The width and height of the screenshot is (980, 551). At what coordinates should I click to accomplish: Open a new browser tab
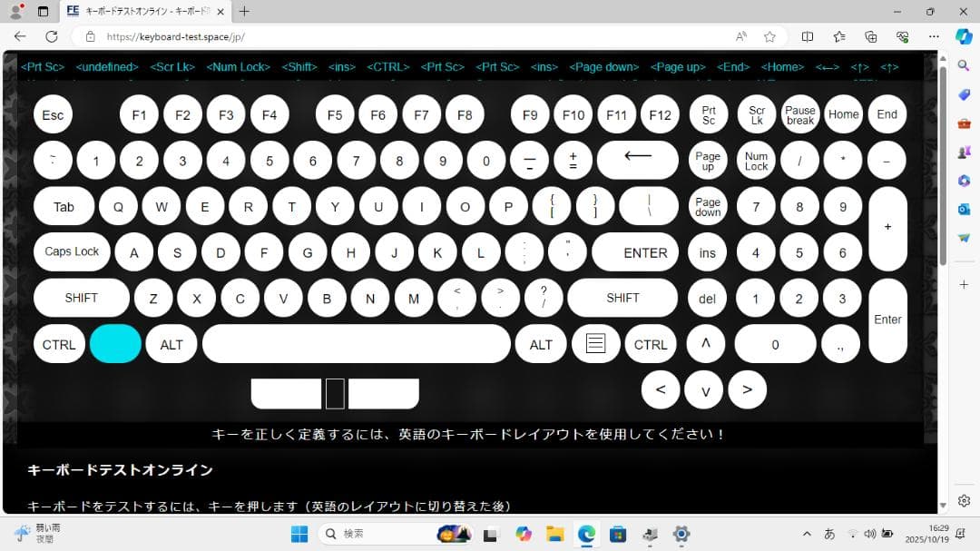tap(244, 12)
